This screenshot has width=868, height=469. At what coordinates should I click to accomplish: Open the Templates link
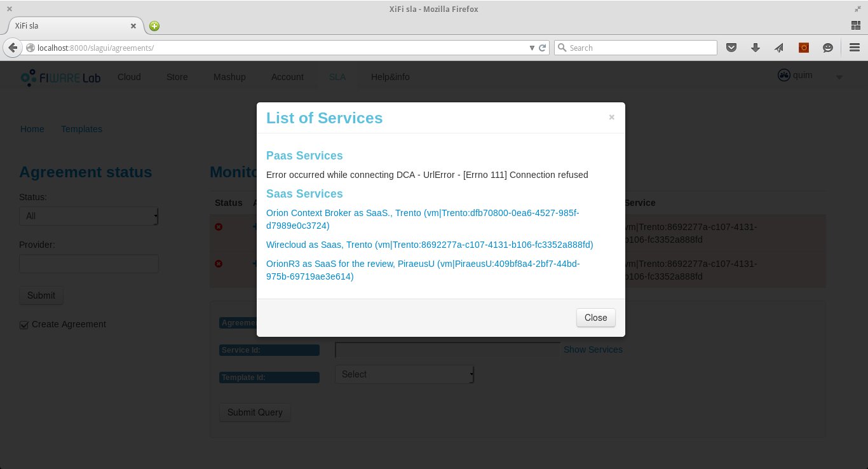tap(81, 129)
